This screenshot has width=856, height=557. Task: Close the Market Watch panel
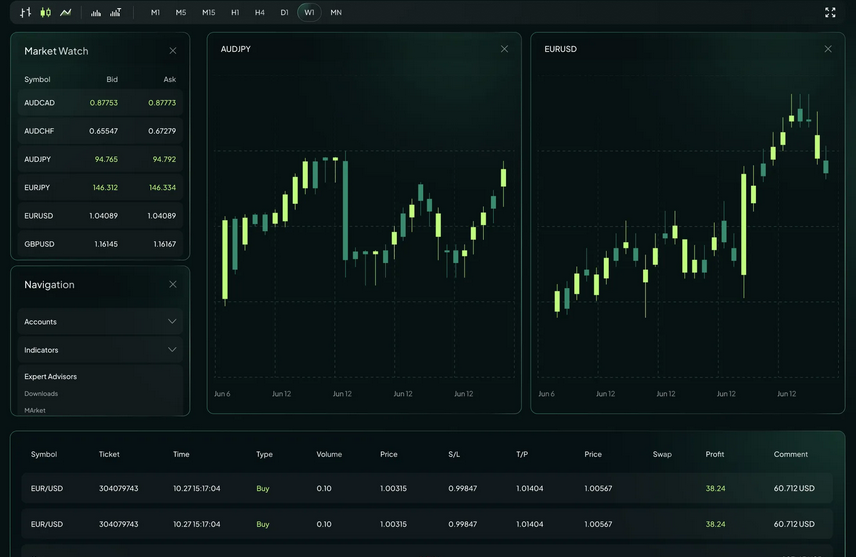point(173,51)
